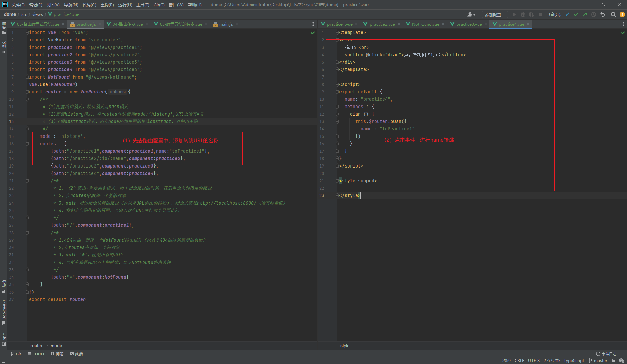Open the Terminal tool window
627x364 pixels.
[x=76, y=354]
